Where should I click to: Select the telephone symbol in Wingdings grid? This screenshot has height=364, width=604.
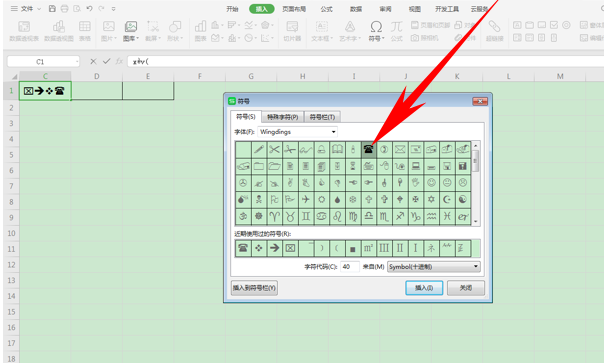tap(368, 149)
